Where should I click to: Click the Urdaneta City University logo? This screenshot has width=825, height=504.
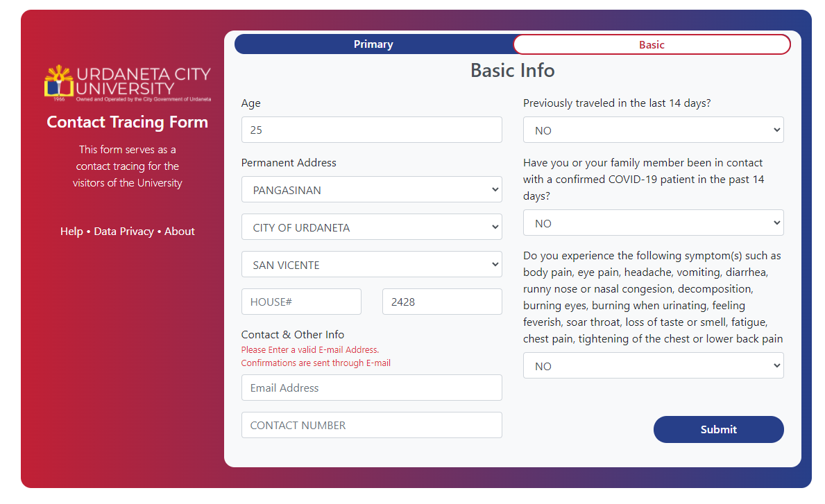click(127, 83)
